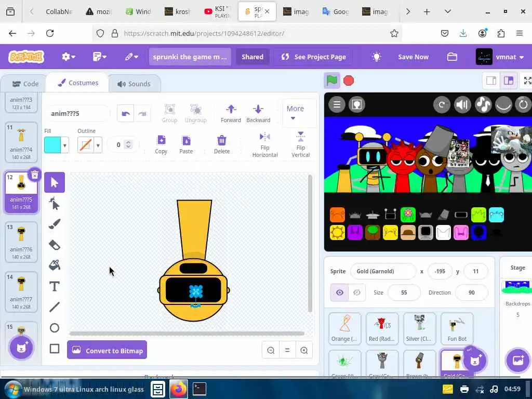Image resolution: width=532 pixels, height=399 pixels.
Task: Zoom in on the costume canvas
Action: pyautogui.click(x=304, y=350)
